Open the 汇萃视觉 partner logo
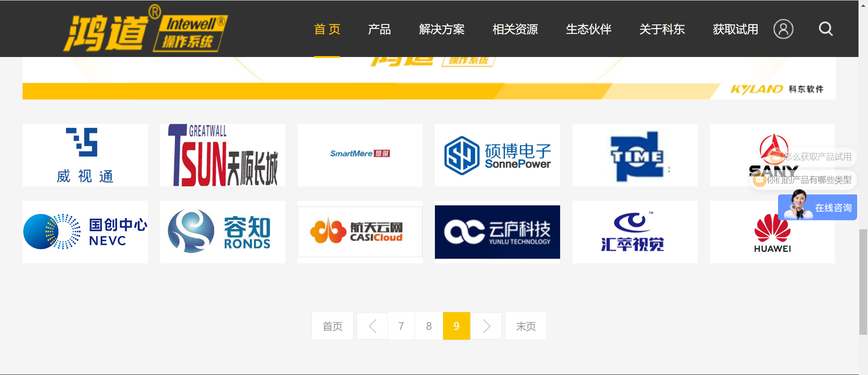 pyautogui.click(x=635, y=232)
